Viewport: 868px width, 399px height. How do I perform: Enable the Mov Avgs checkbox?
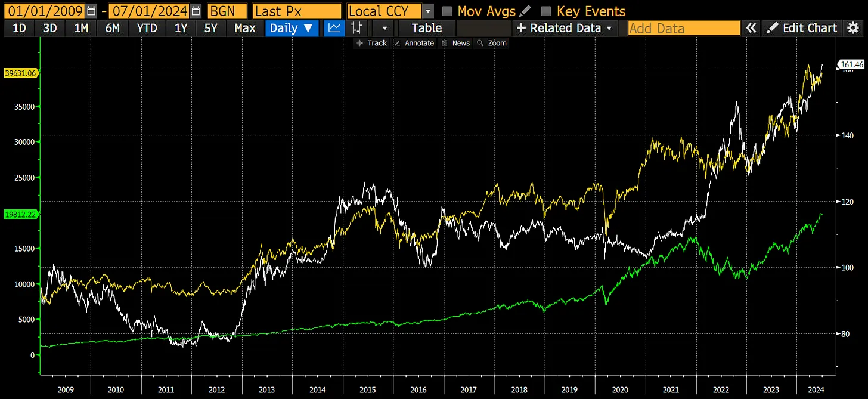point(447,11)
